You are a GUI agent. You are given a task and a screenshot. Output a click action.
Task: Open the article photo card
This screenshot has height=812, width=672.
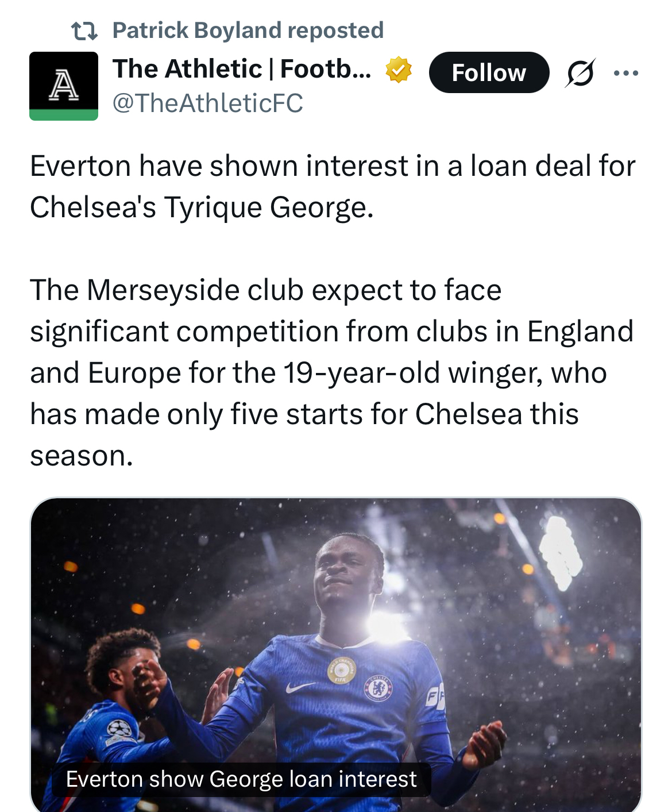click(335, 632)
